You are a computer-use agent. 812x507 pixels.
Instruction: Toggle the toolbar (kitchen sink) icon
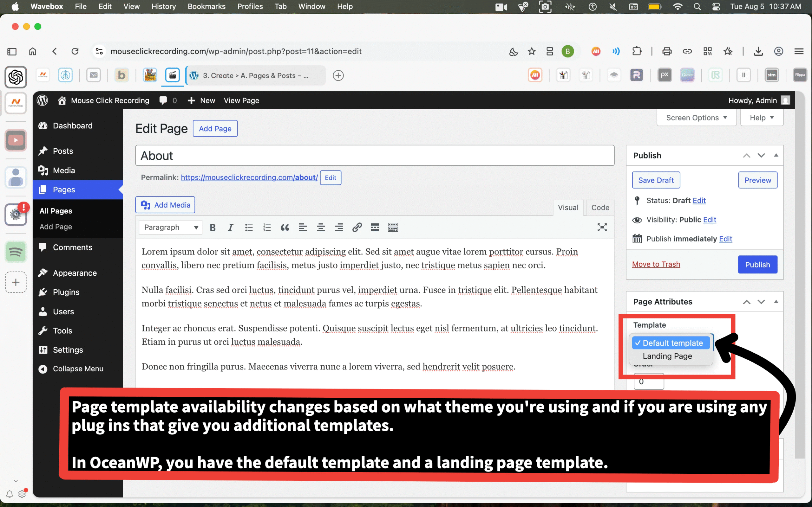[393, 228]
